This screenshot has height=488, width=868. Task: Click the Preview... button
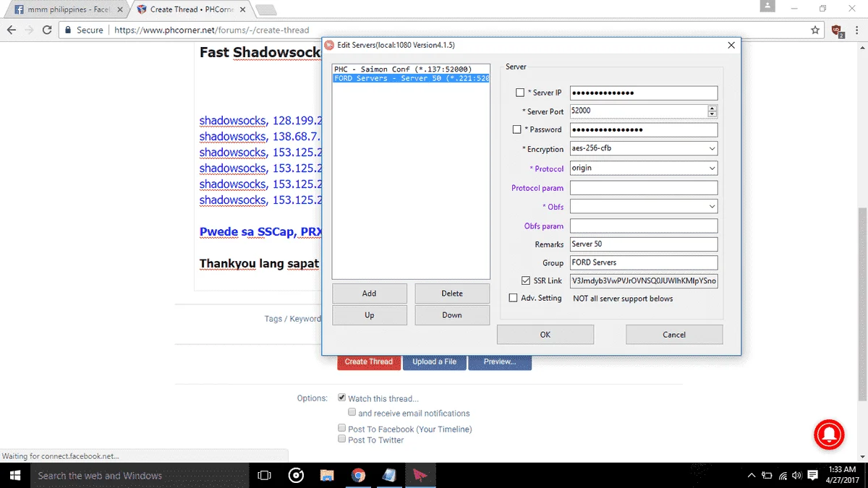(x=500, y=361)
